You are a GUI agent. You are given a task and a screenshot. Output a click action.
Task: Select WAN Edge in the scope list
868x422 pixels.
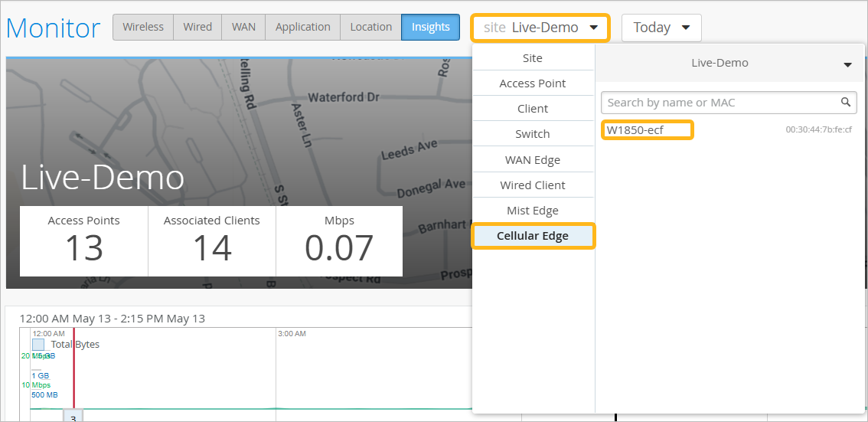pyautogui.click(x=533, y=160)
